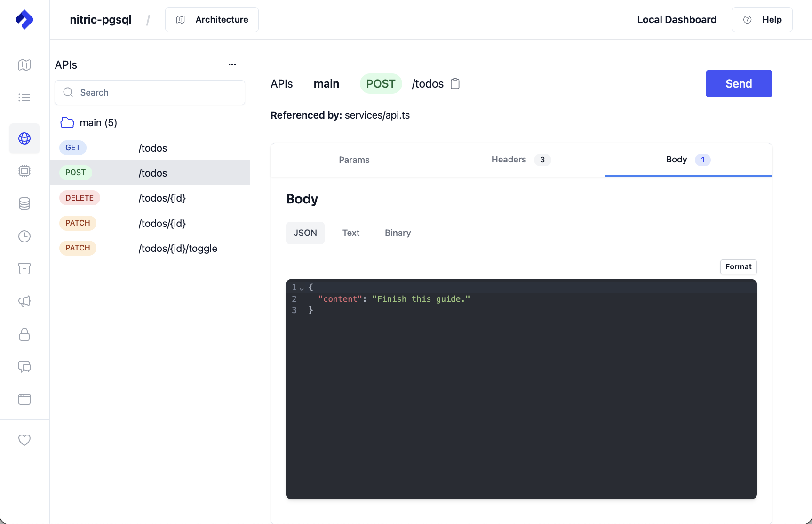Viewport: 812px width, 524px height.
Task: Open the websites browser window icon
Action: point(24,399)
